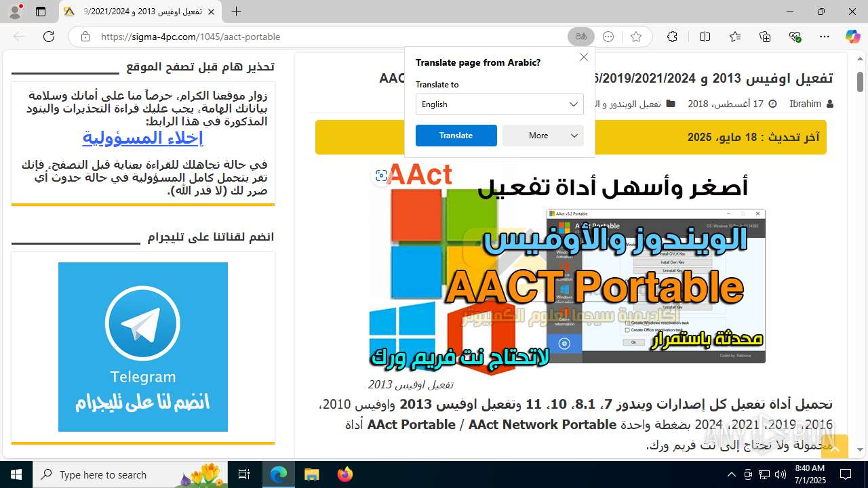Toggle the translate icon in address bar

pyautogui.click(x=581, y=37)
